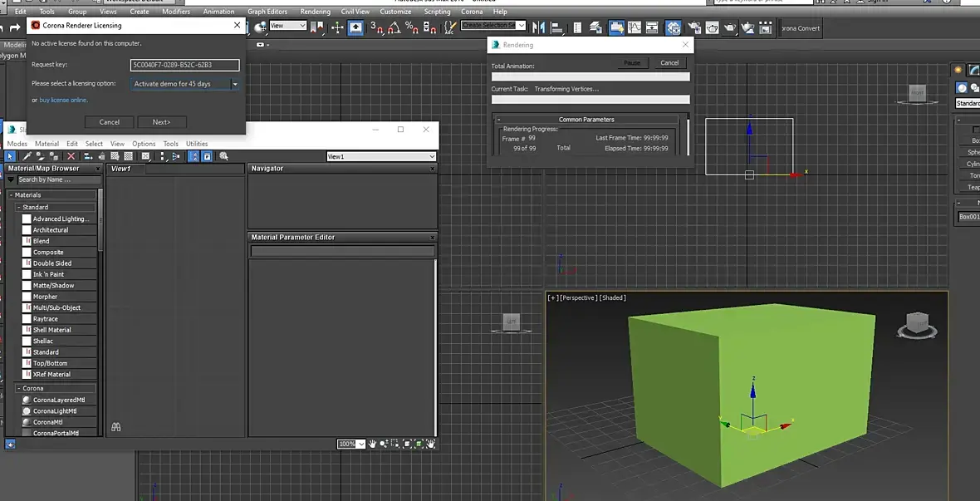Click the binoculars search icon in View1
The height and width of the screenshot is (501, 980).
click(x=116, y=427)
